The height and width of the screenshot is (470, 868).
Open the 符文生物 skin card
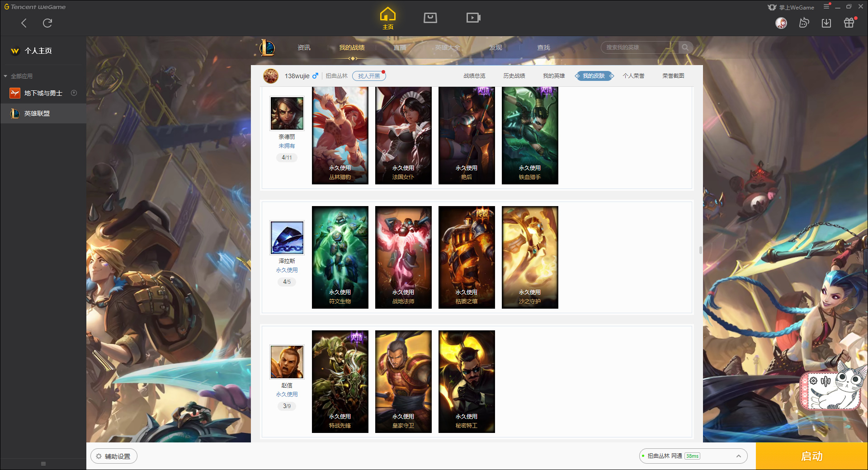340,258
